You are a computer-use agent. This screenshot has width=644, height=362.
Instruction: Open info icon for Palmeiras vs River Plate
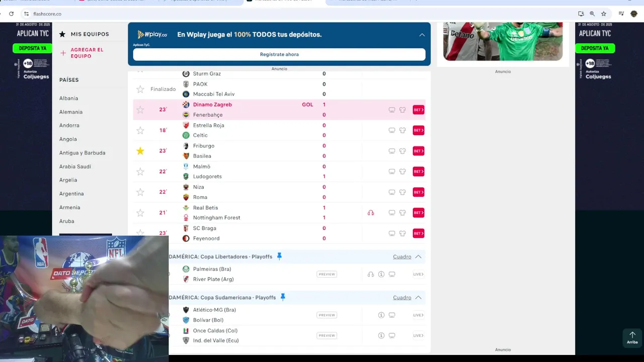[381, 275]
